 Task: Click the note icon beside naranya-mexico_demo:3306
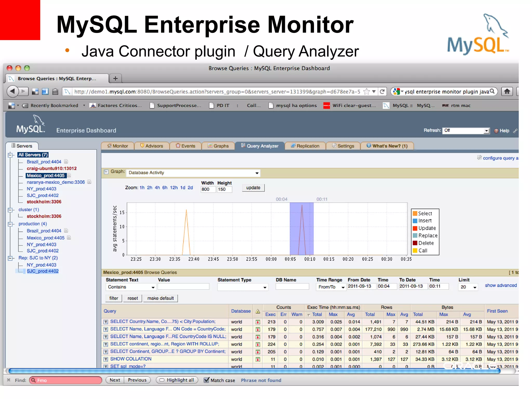click(89, 182)
